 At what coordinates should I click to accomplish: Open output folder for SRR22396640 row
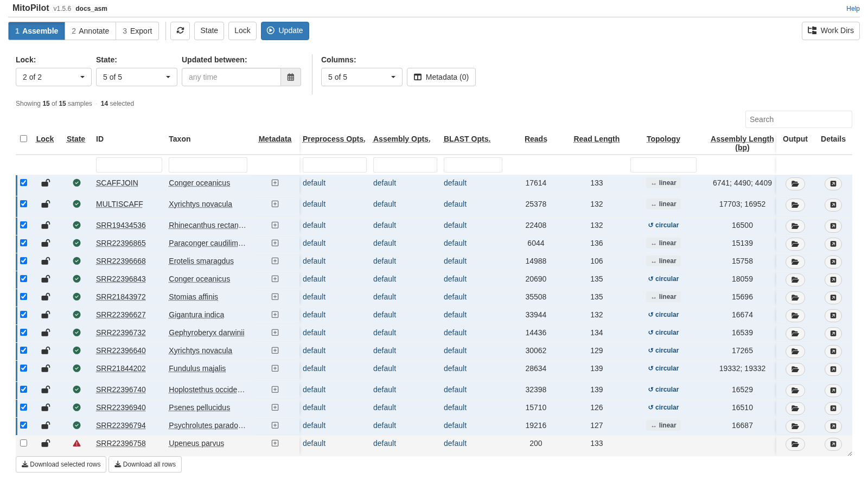[795, 352]
